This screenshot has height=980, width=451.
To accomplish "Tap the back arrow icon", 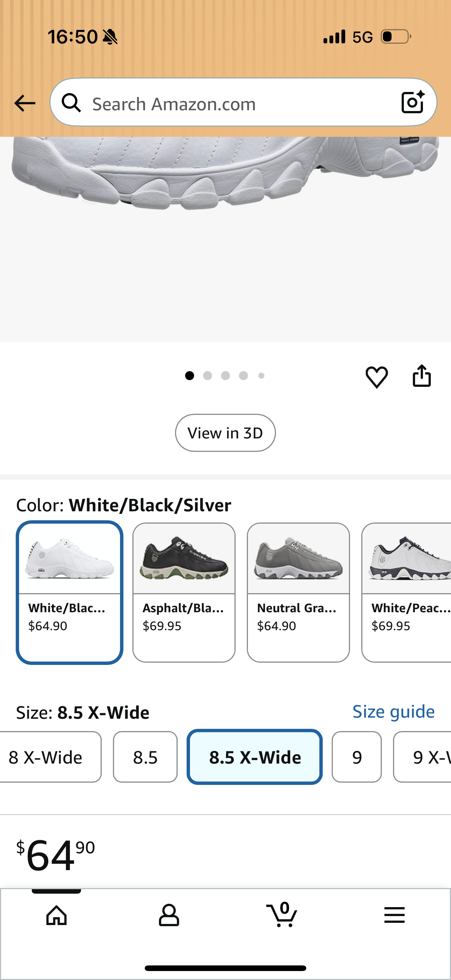I will tap(25, 104).
